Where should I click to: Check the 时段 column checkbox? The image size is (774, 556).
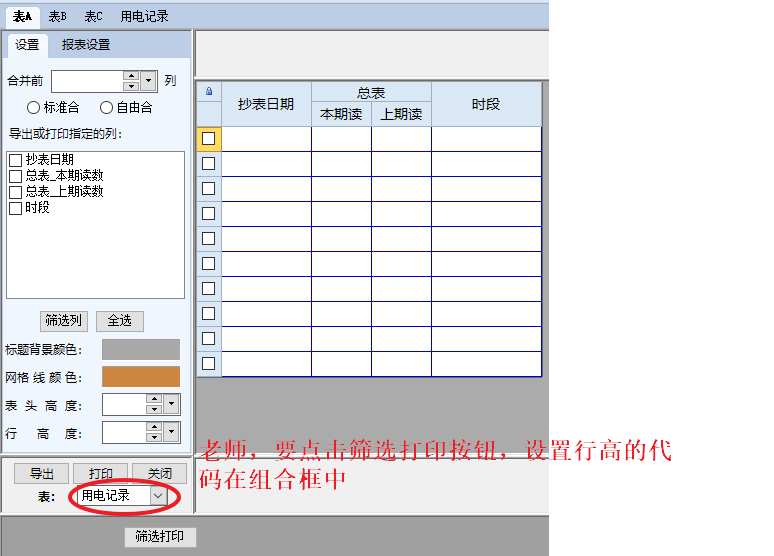pyautogui.click(x=15, y=208)
